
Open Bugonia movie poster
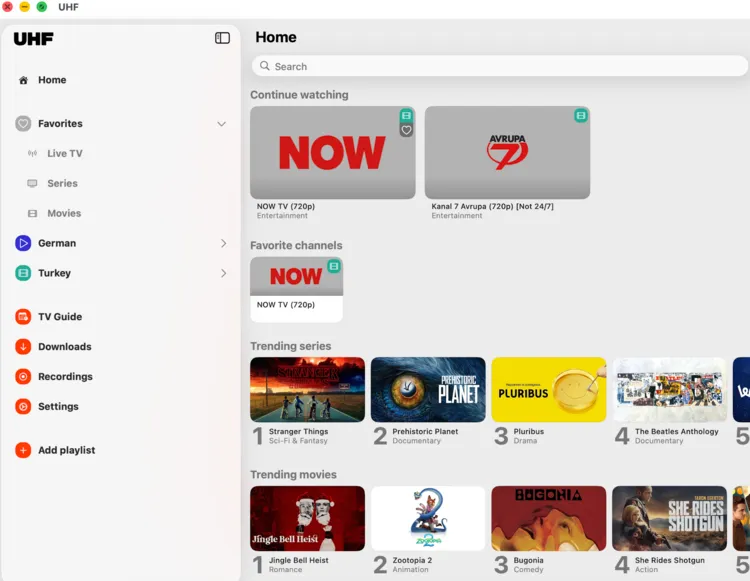coord(549,518)
